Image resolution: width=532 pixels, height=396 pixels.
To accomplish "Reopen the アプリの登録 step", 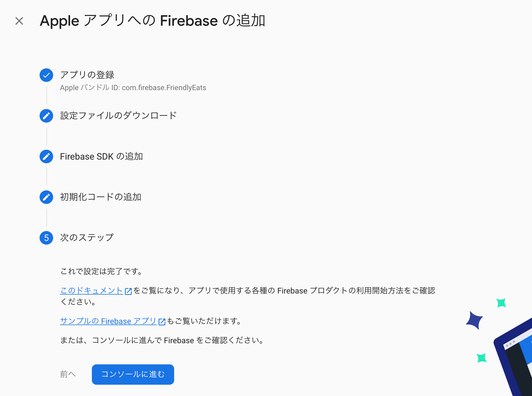I will (87, 75).
